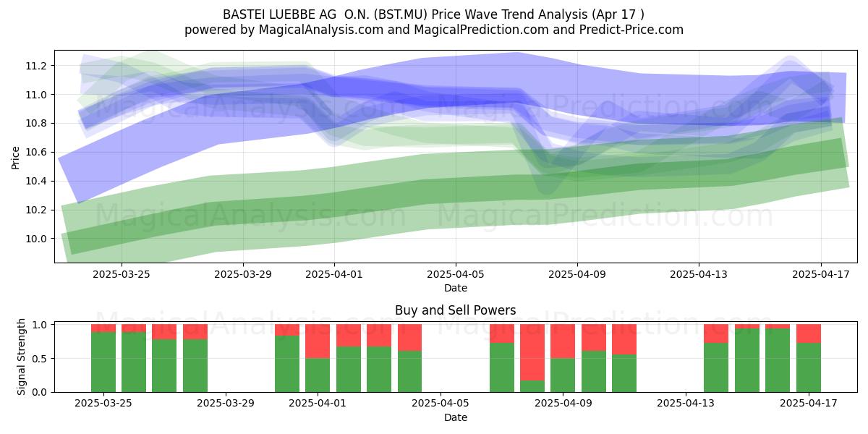
Task: Click the 'Price' y-axis label
Action: click(16, 156)
